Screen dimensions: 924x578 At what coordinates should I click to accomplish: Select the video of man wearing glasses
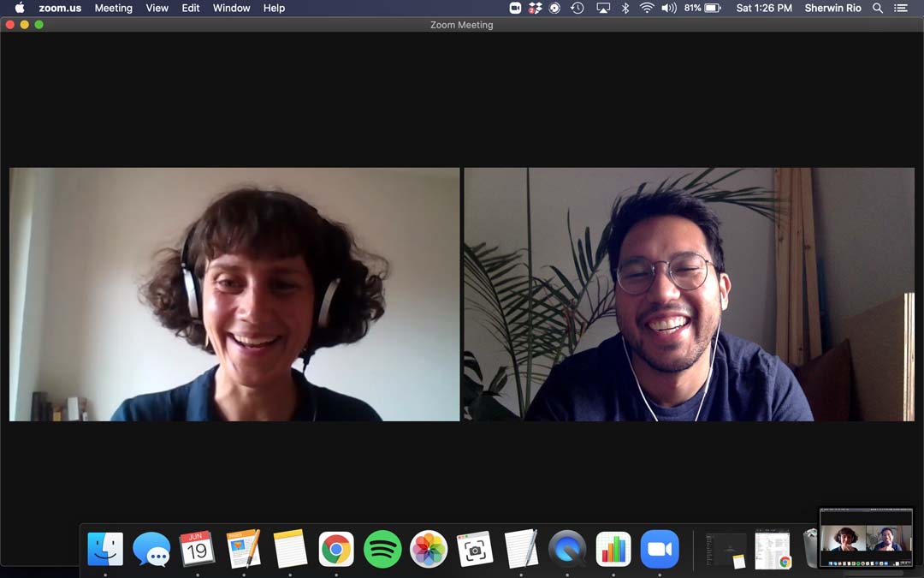pyautogui.click(x=690, y=295)
